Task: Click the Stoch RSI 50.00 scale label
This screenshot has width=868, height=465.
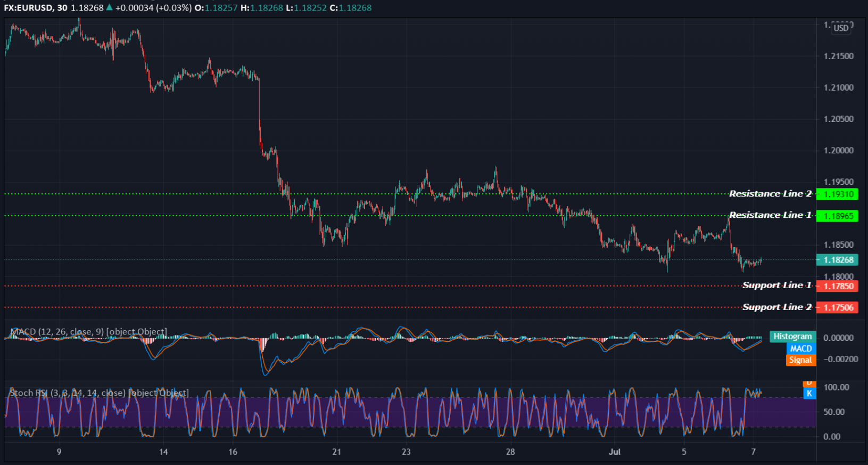Action: pyautogui.click(x=834, y=412)
